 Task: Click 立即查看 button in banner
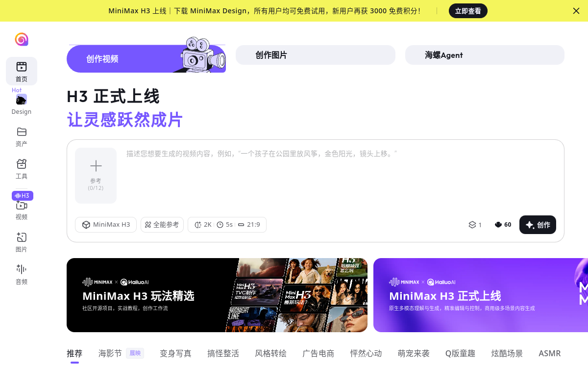click(x=468, y=11)
